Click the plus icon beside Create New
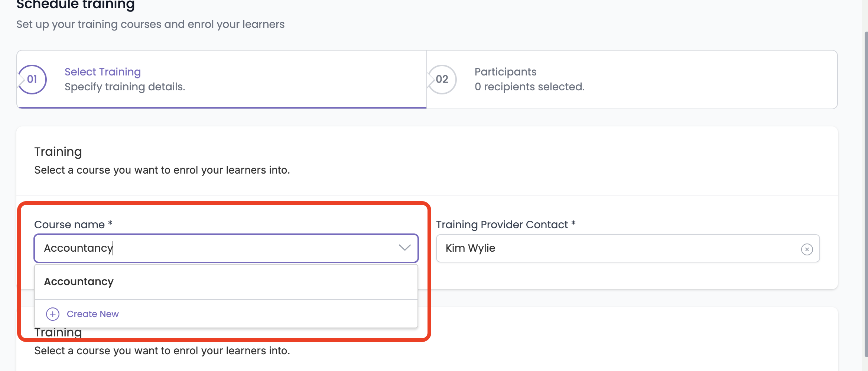The width and height of the screenshot is (868, 371). pyautogui.click(x=53, y=314)
